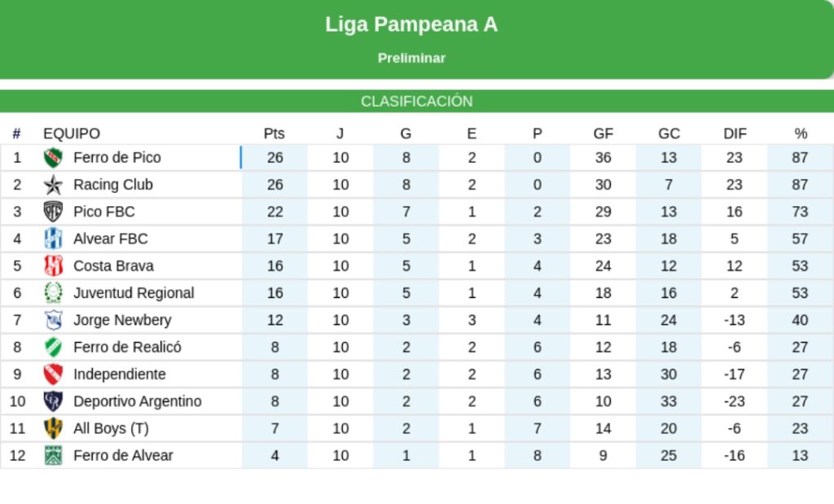
Task: Open the Racing Club team link
Action: (112, 185)
